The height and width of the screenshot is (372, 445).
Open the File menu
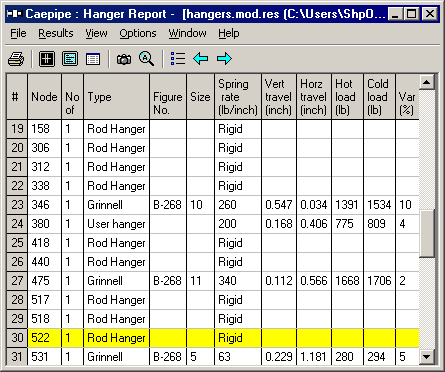[18, 33]
